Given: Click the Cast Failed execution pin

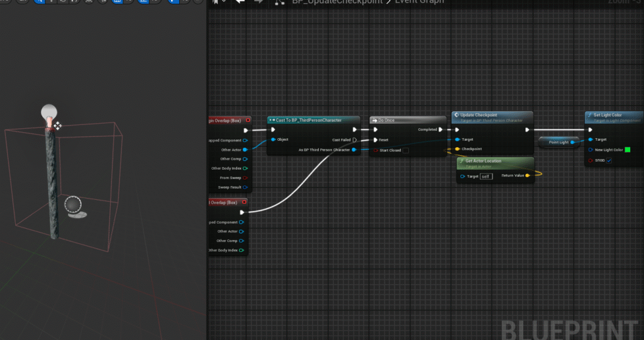Looking at the screenshot, I should point(355,140).
